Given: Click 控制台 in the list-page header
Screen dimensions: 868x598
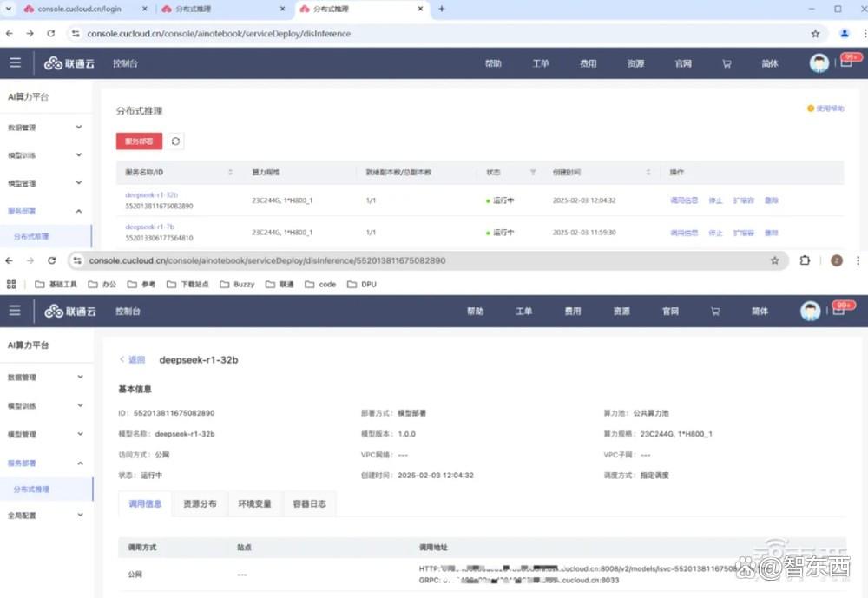Looking at the screenshot, I should (x=125, y=63).
